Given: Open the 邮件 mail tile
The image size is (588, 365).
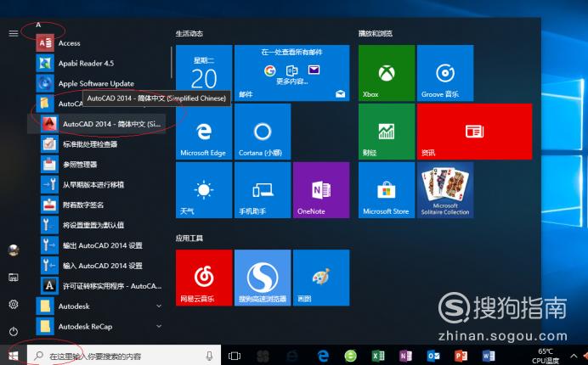Looking at the screenshot, I should (x=292, y=73).
